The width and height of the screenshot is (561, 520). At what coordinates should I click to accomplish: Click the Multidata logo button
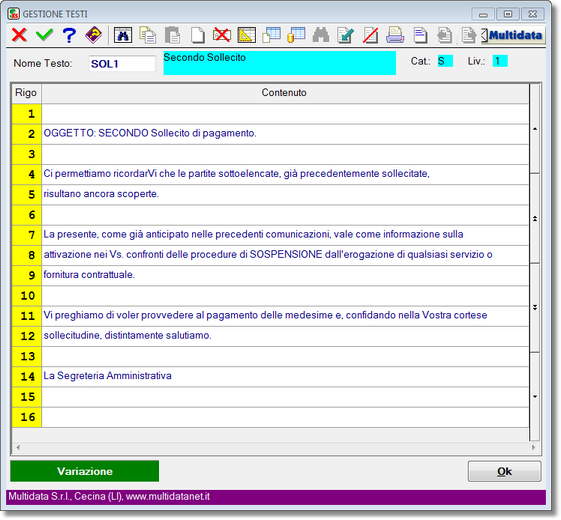coord(512,35)
